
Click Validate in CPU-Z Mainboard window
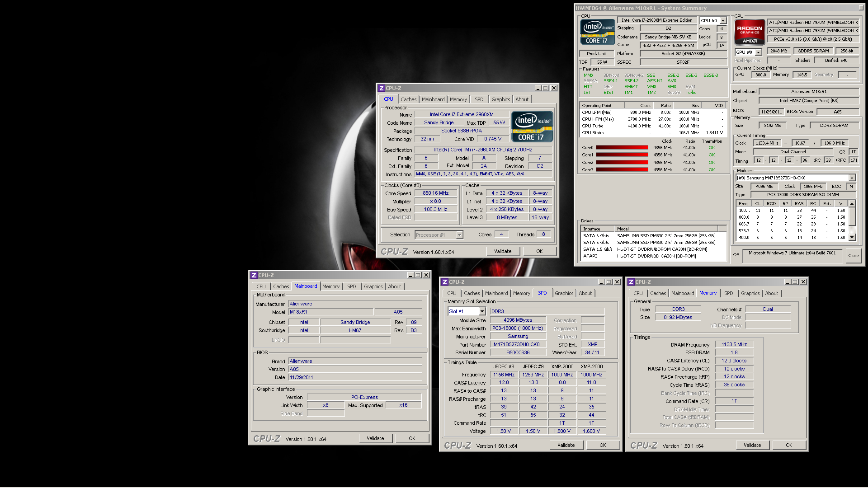tap(375, 439)
